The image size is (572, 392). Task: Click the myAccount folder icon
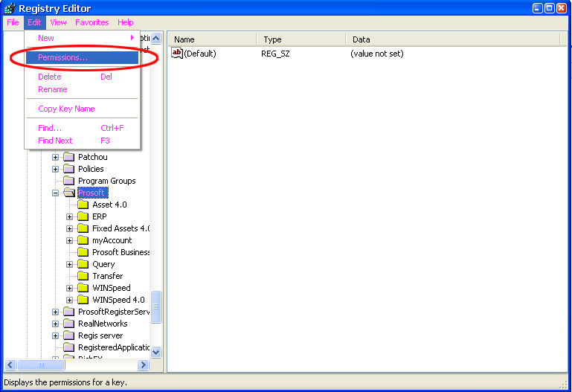coord(83,240)
